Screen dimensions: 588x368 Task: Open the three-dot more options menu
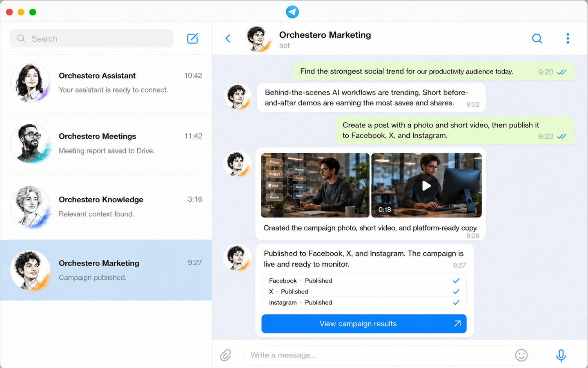click(568, 38)
